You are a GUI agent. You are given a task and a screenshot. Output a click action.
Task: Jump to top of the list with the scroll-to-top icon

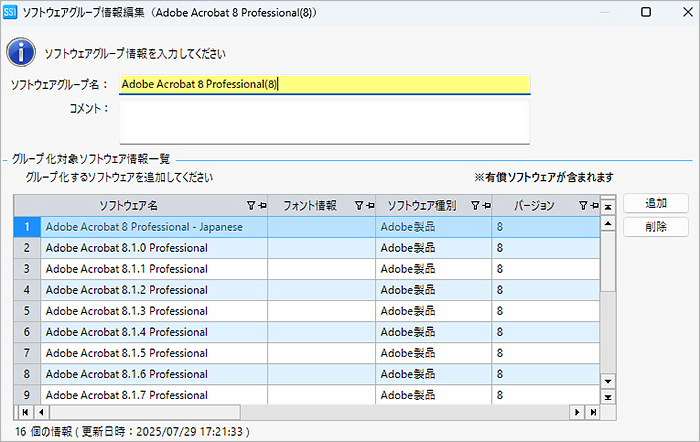608,207
